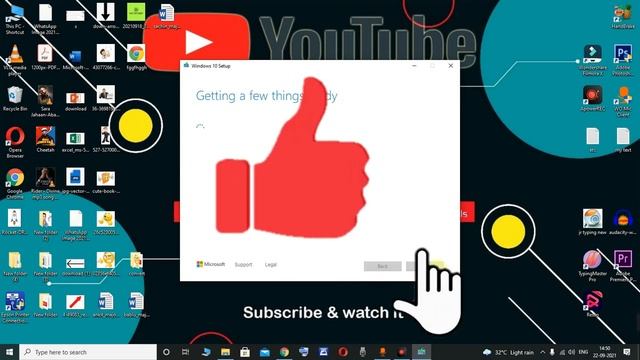Image resolution: width=640 pixels, height=360 pixels.
Task: Click the Microsoft logo in Setup window
Action: pyautogui.click(x=211, y=264)
